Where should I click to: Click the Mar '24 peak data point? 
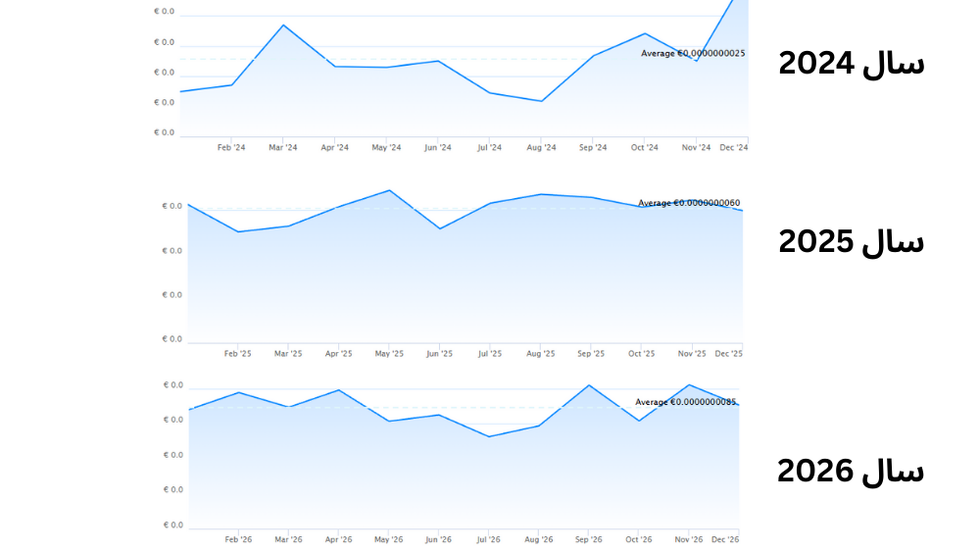coord(283,25)
